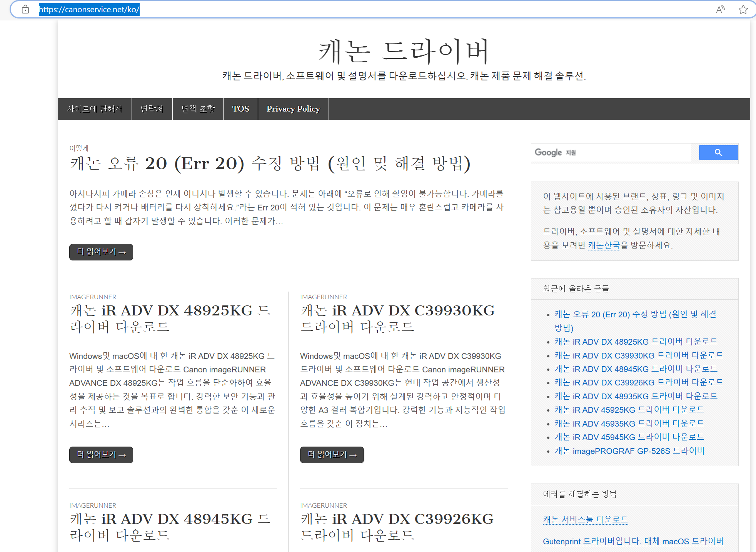Open the 사이트에 관해서 menu item
The image size is (756, 552).
tap(95, 109)
